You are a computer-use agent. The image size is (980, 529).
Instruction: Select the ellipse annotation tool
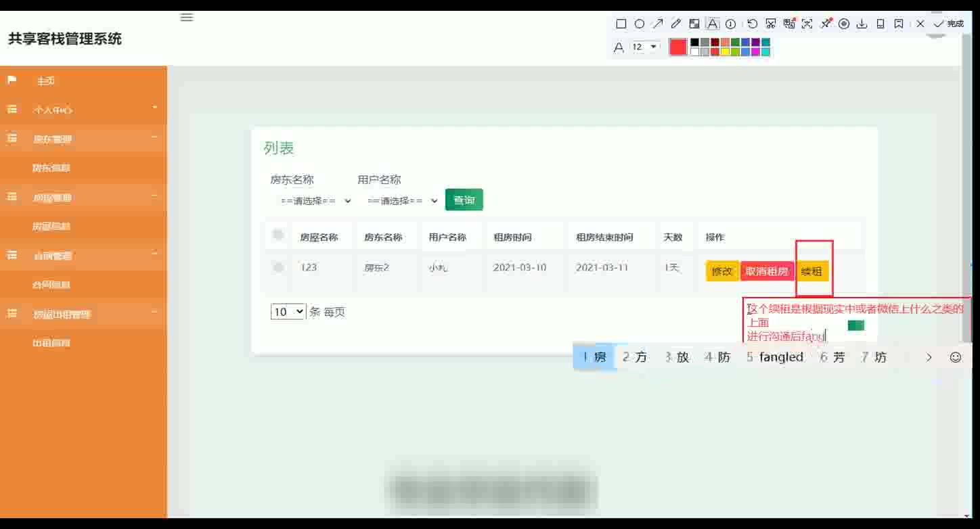coord(639,24)
